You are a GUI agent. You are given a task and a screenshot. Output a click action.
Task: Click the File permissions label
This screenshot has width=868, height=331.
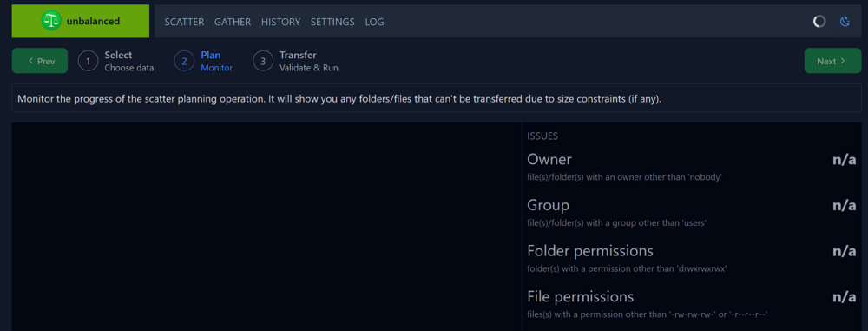(580, 296)
